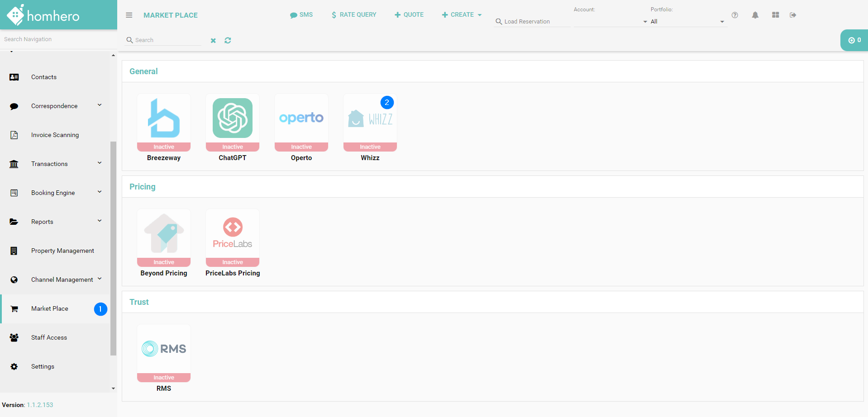Refresh the marketplace list
This screenshot has width=868, height=417.
click(228, 40)
